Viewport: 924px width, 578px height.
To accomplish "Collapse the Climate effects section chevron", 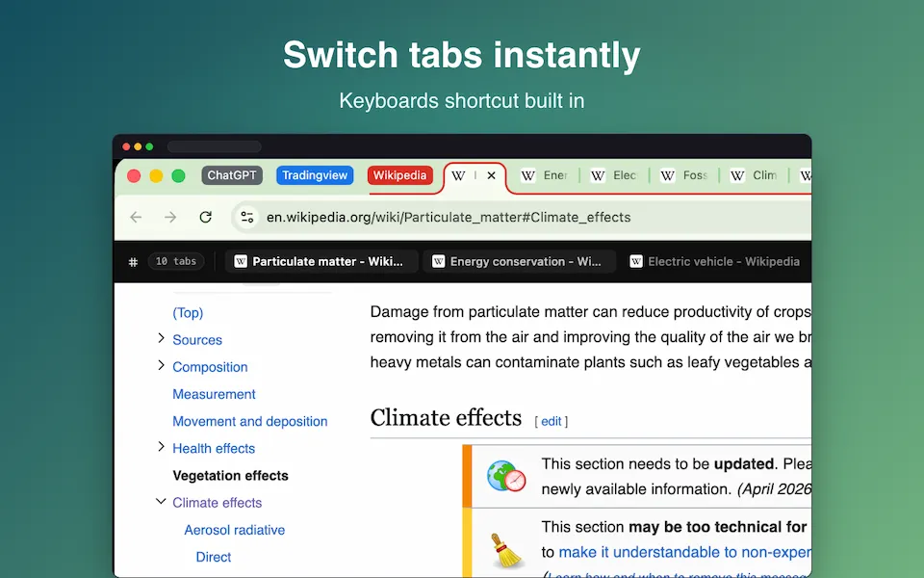I will tap(161, 501).
